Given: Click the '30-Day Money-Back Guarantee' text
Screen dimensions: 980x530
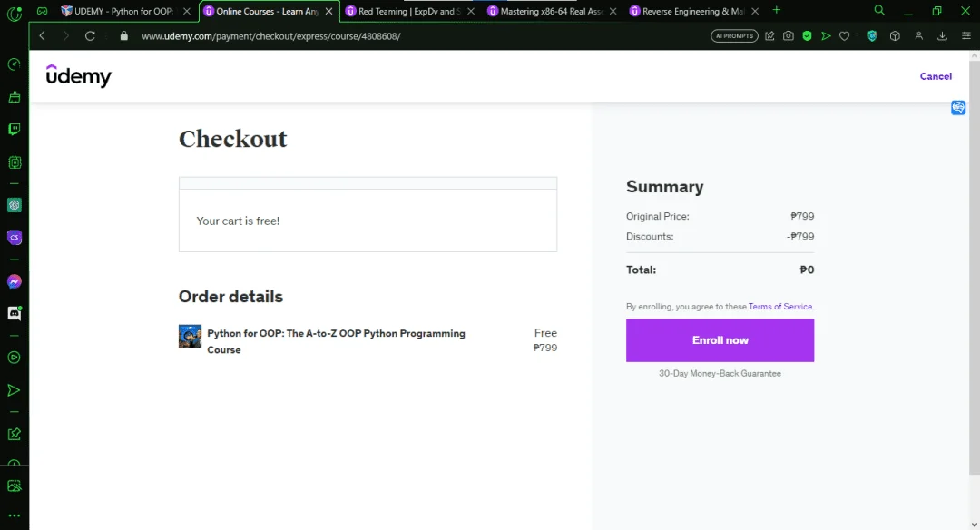Looking at the screenshot, I should pos(720,373).
